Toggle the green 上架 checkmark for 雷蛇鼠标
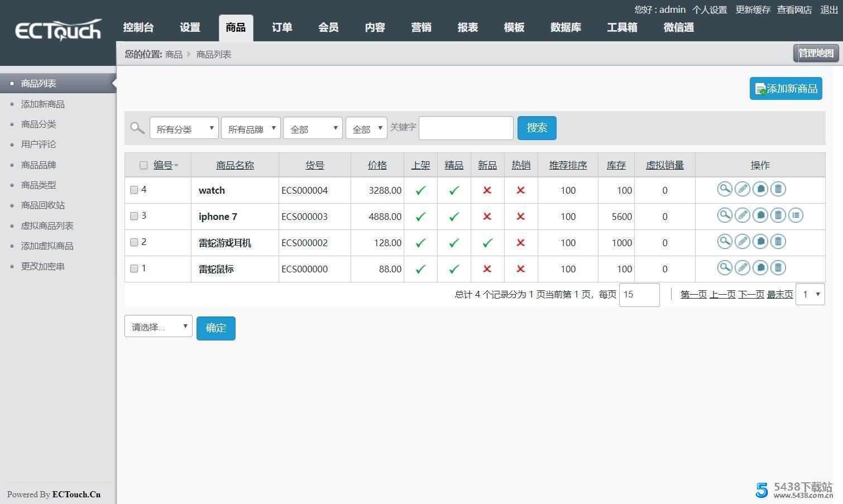Image resolution: width=843 pixels, height=504 pixels. 420,269
